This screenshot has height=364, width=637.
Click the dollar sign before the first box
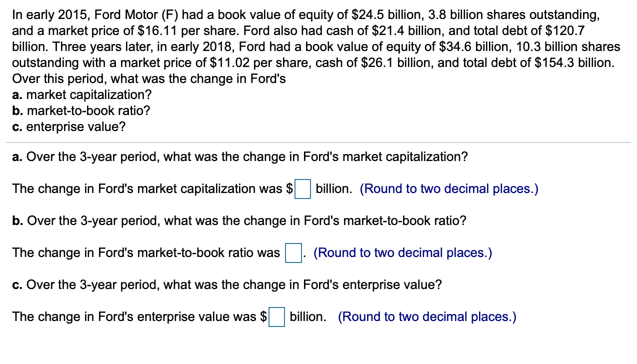tap(289, 188)
